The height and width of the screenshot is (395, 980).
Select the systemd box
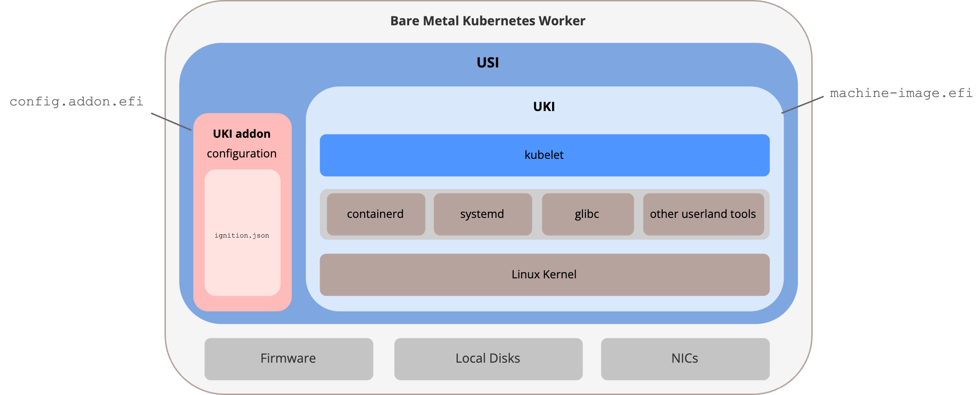483,214
